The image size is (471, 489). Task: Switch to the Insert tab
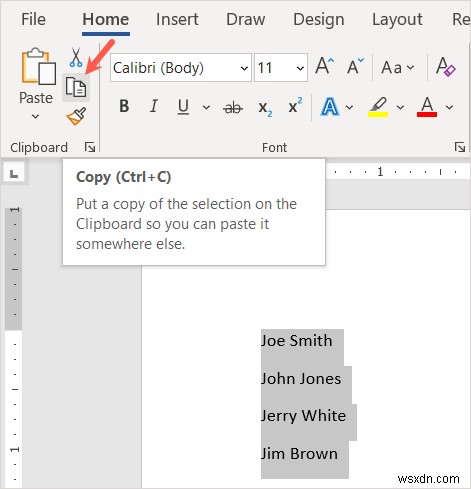click(177, 19)
